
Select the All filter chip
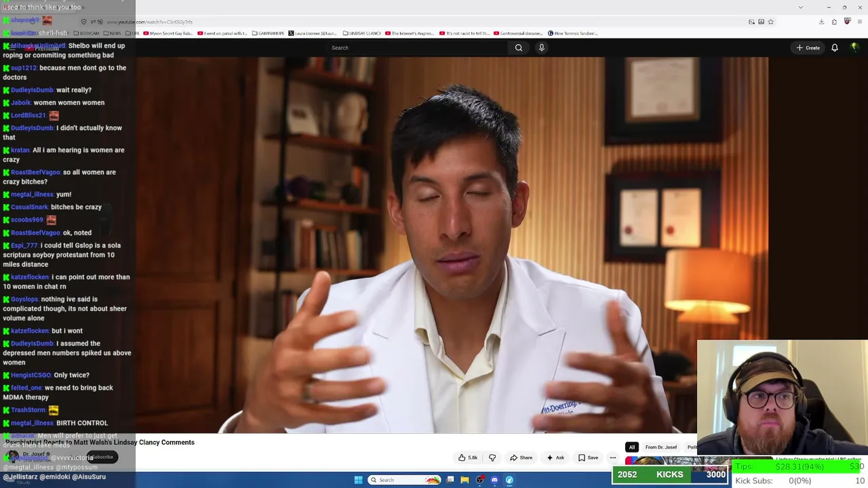pos(632,447)
